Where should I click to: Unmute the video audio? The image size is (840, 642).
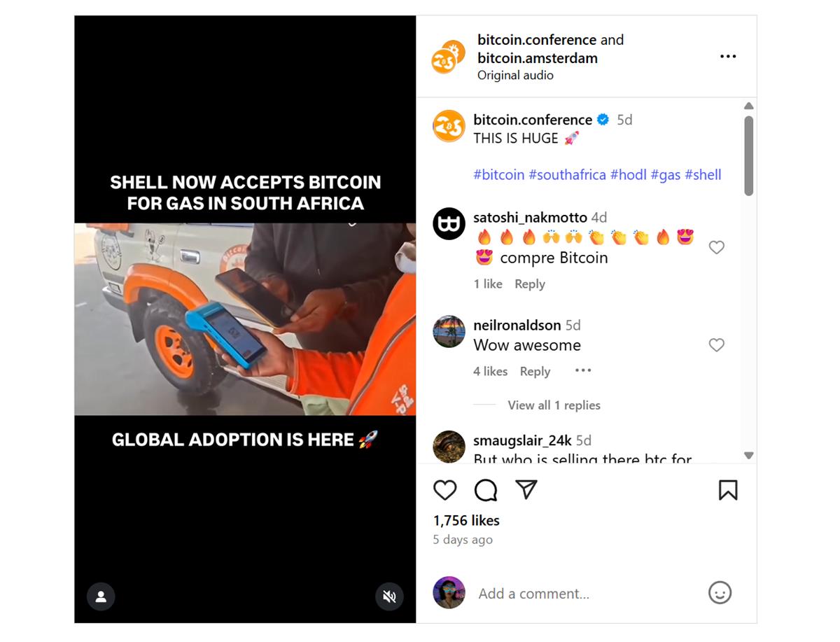[x=389, y=596]
